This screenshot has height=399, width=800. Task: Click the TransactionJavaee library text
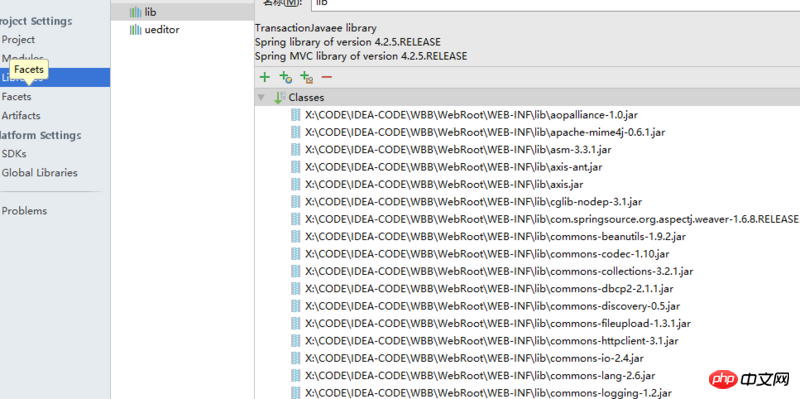(315, 28)
